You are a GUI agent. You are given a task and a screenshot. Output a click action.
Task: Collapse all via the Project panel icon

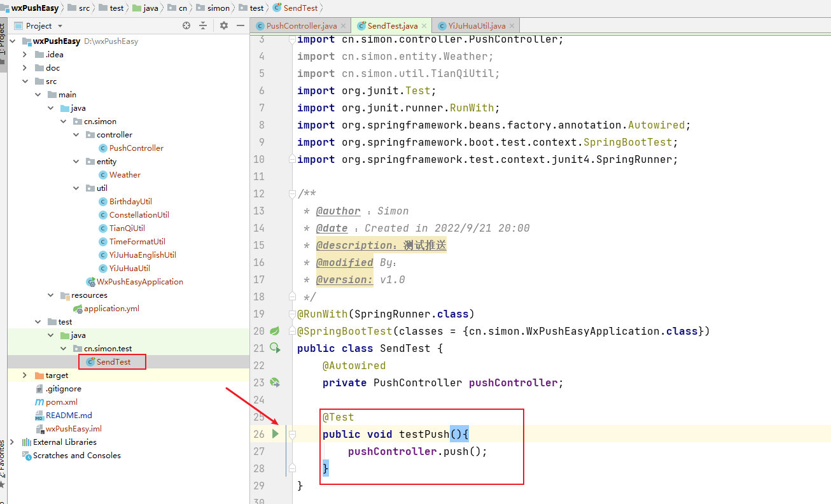(x=203, y=25)
